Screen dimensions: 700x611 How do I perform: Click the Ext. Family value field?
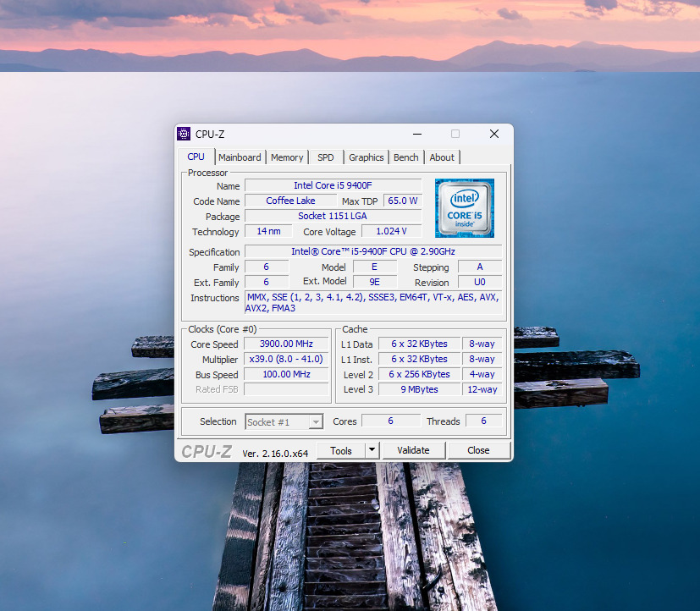[267, 282]
